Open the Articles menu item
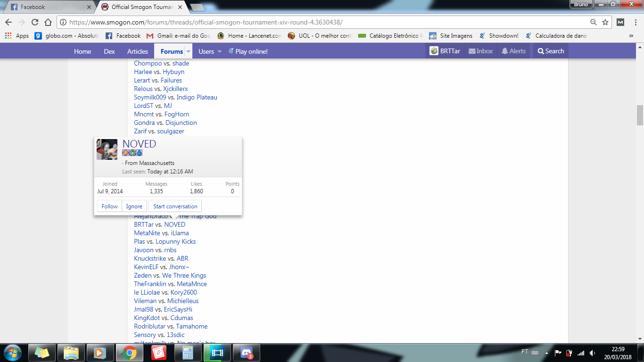Screen dimensions: 644x362 [138, 51]
